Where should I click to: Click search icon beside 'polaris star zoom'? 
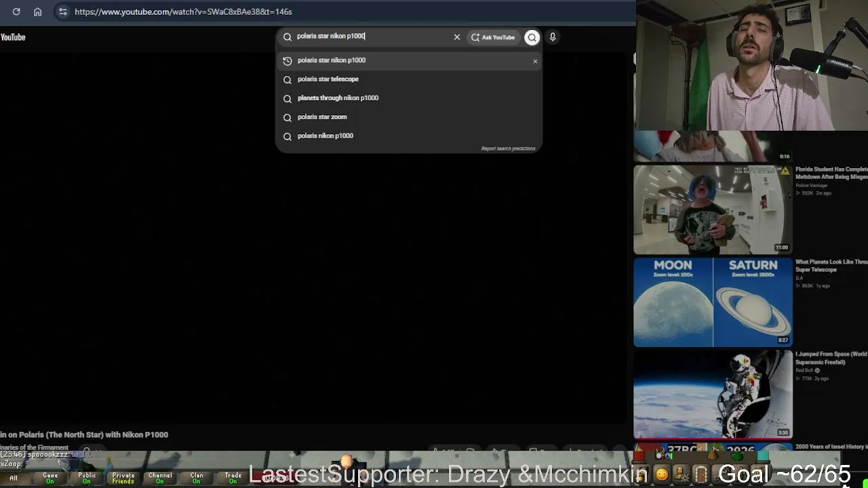(x=288, y=118)
